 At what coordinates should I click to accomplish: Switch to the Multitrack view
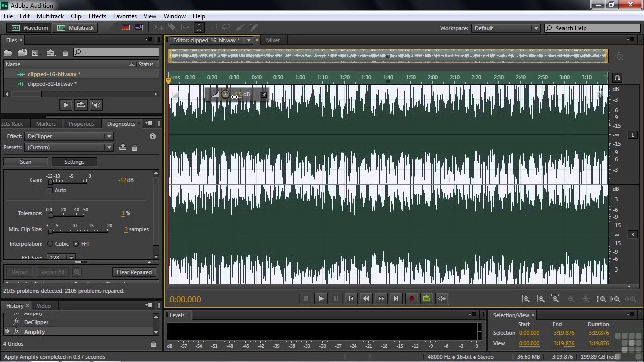[x=75, y=28]
